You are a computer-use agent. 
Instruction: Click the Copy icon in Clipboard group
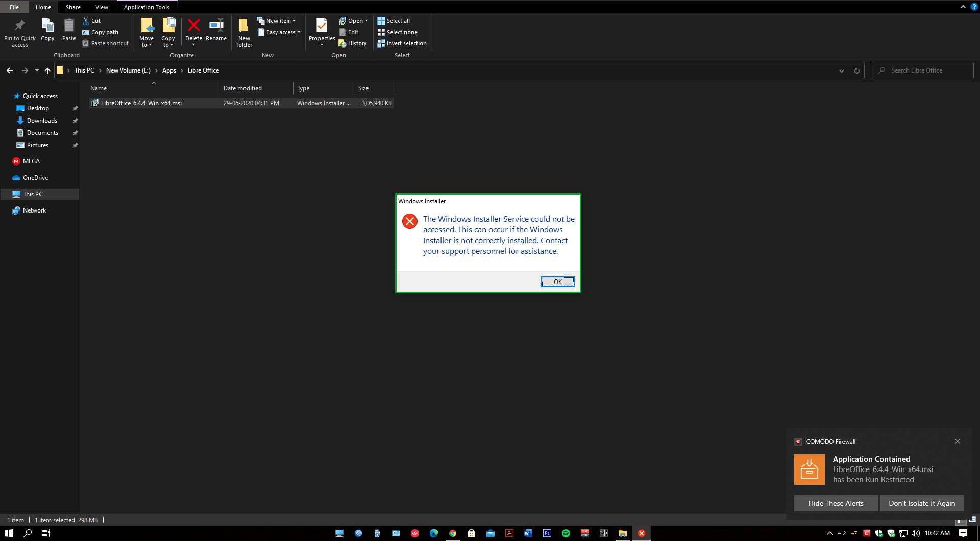[47, 26]
